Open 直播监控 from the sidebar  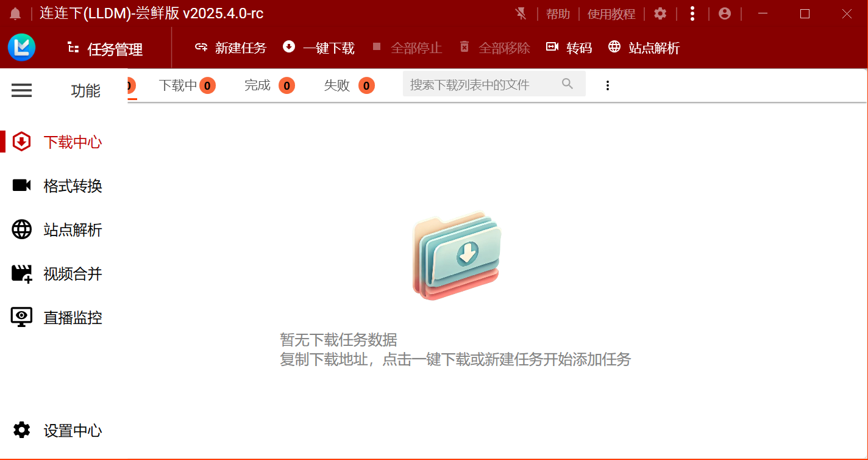pyautogui.click(x=72, y=318)
